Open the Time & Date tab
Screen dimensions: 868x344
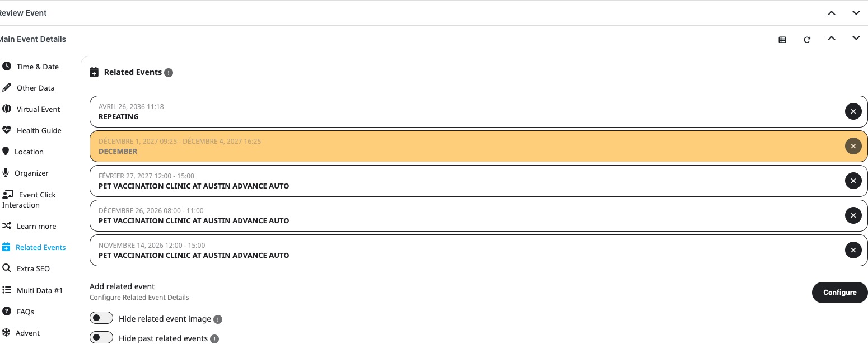pos(37,67)
